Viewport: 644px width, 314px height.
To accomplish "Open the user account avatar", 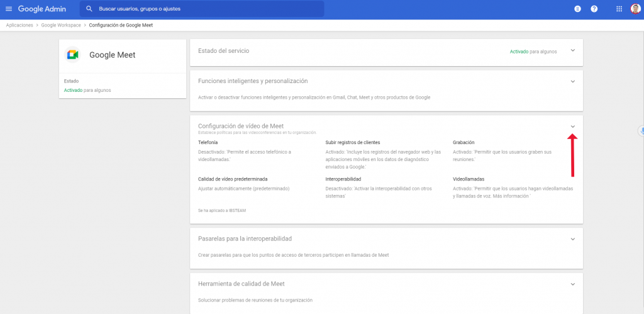I will [635, 9].
